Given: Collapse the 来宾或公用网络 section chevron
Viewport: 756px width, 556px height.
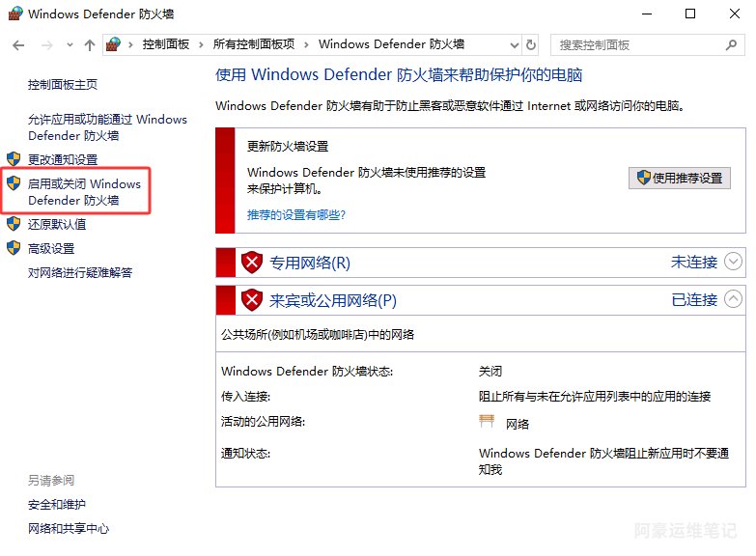Looking at the screenshot, I should click(x=734, y=299).
